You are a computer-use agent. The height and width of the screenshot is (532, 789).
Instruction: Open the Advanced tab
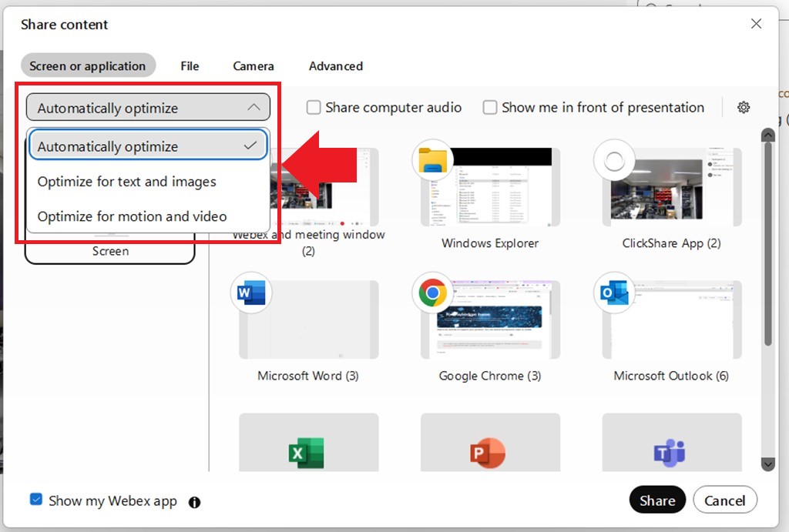tap(336, 66)
